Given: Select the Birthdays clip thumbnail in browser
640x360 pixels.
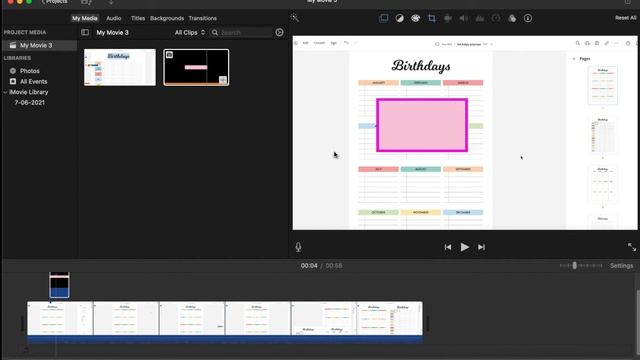Looking at the screenshot, I should pyautogui.click(x=120, y=67).
